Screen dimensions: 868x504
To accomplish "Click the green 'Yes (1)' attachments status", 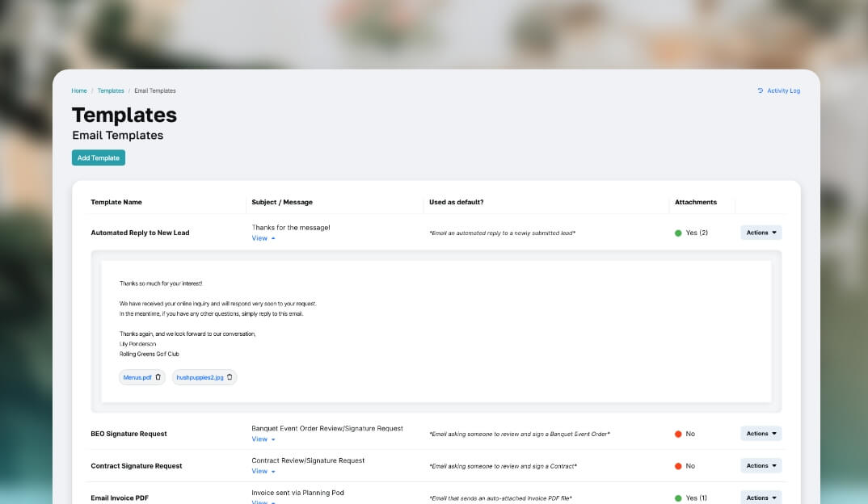I will click(691, 498).
